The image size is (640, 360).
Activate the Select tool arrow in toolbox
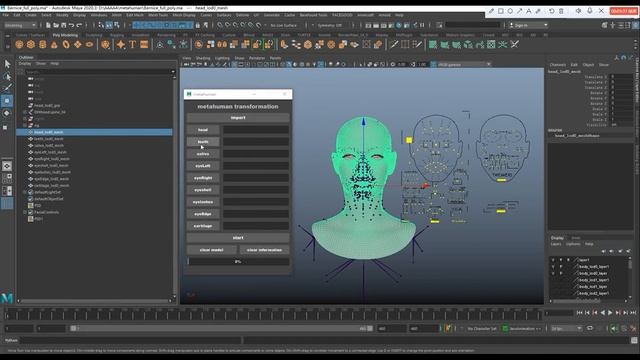tap(7, 63)
